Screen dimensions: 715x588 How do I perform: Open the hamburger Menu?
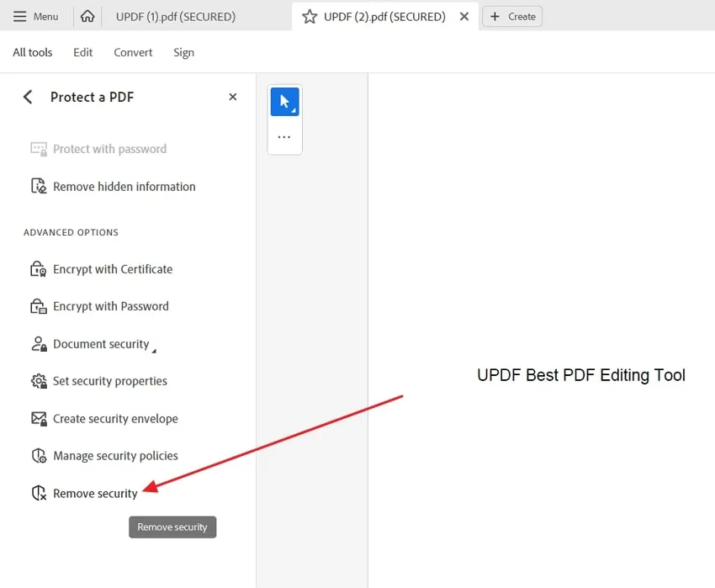[36, 16]
